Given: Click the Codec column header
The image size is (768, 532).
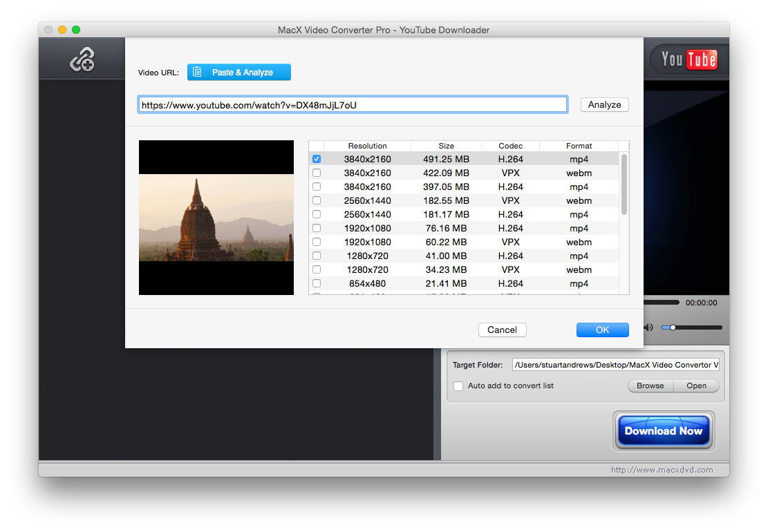Looking at the screenshot, I should click(510, 146).
